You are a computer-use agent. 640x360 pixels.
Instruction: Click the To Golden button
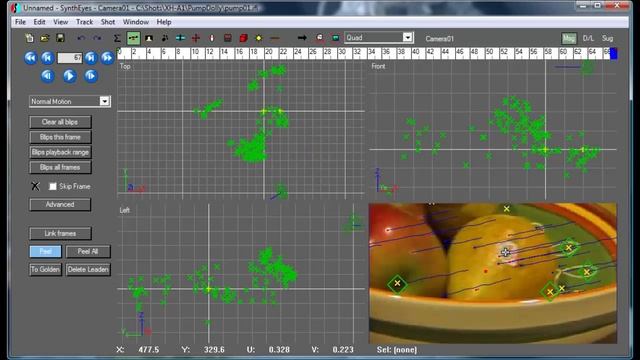45,269
